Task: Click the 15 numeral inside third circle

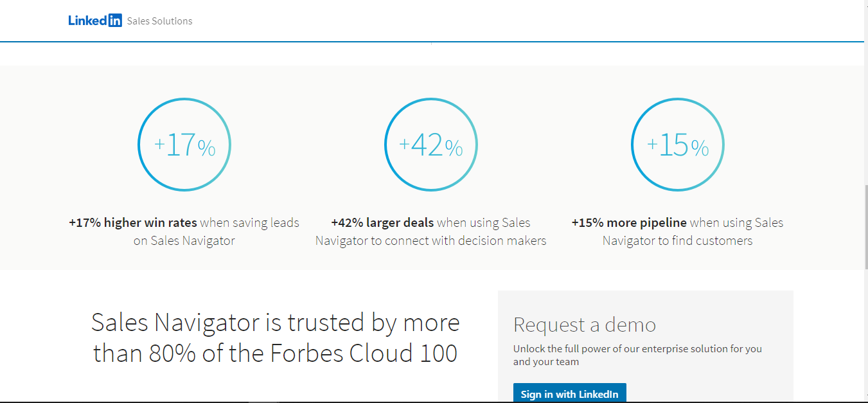Action: tap(674, 145)
